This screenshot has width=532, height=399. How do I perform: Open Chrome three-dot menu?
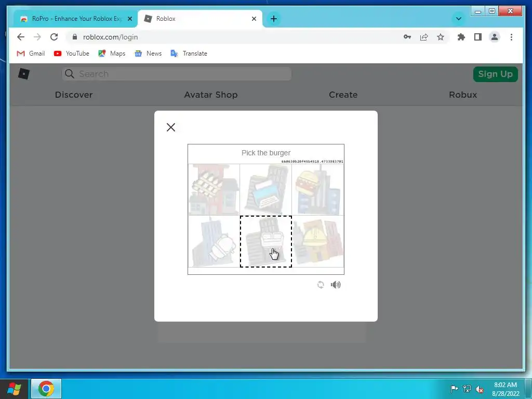(x=511, y=37)
